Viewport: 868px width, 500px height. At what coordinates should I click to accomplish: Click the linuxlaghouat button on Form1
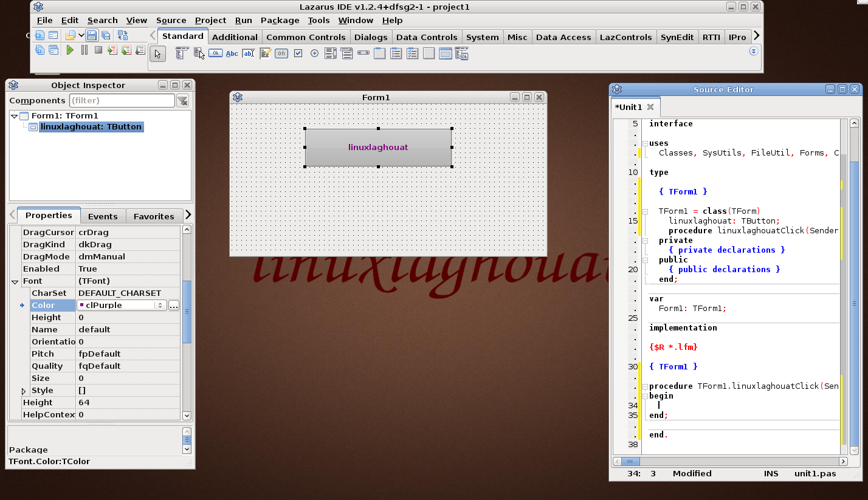pos(378,147)
